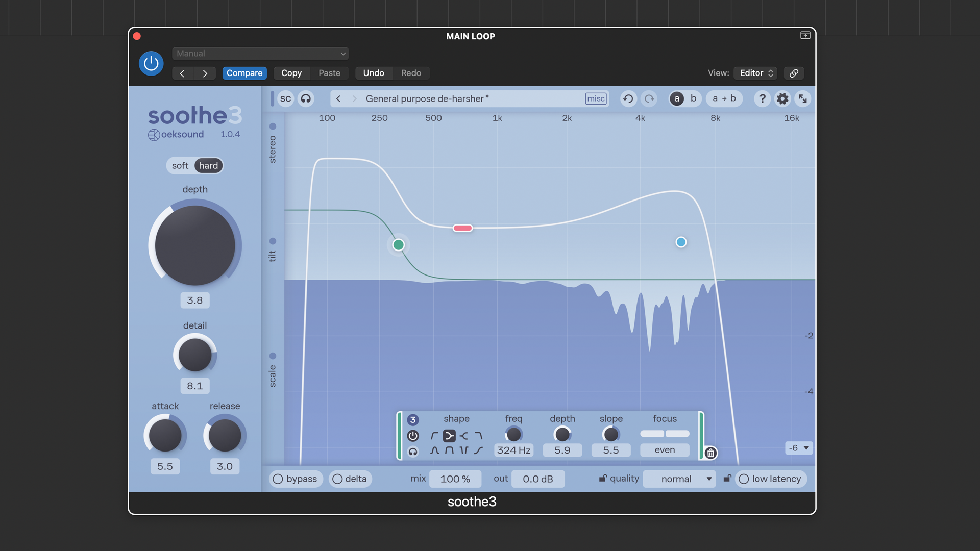Switch mode to soft

(180, 166)
